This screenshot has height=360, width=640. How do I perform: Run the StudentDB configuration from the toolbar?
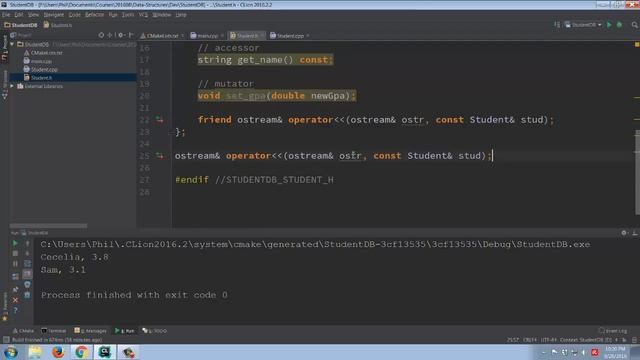(x=609, y=25)
